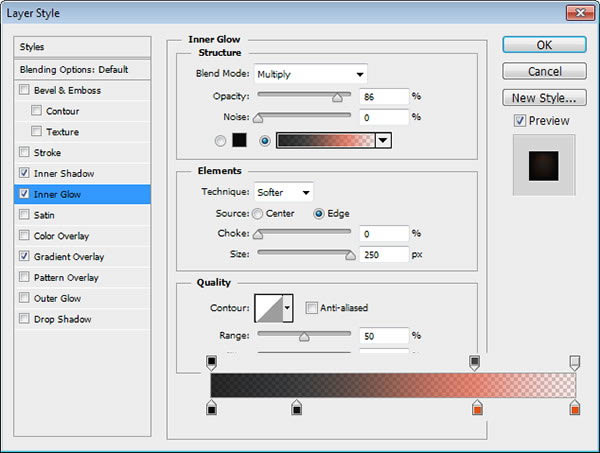Select the rightmost orange color stop
The image size is (600, 453).
[575, 408]
